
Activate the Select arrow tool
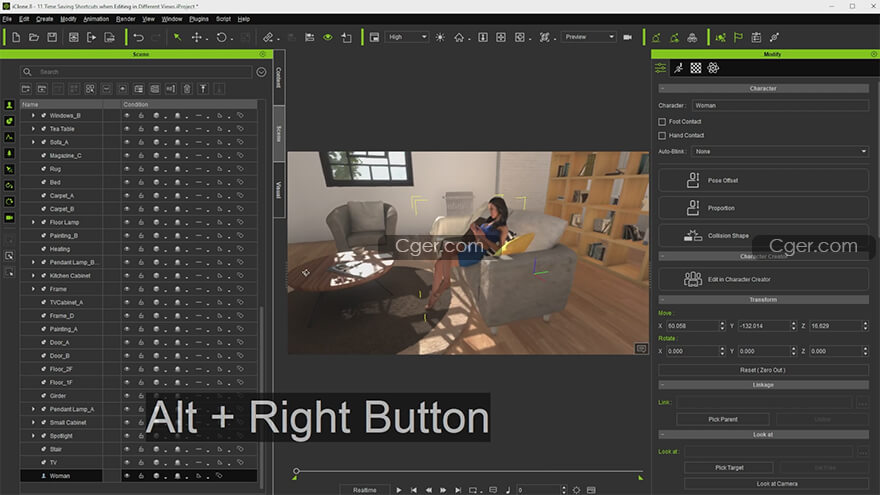point(177,38)
